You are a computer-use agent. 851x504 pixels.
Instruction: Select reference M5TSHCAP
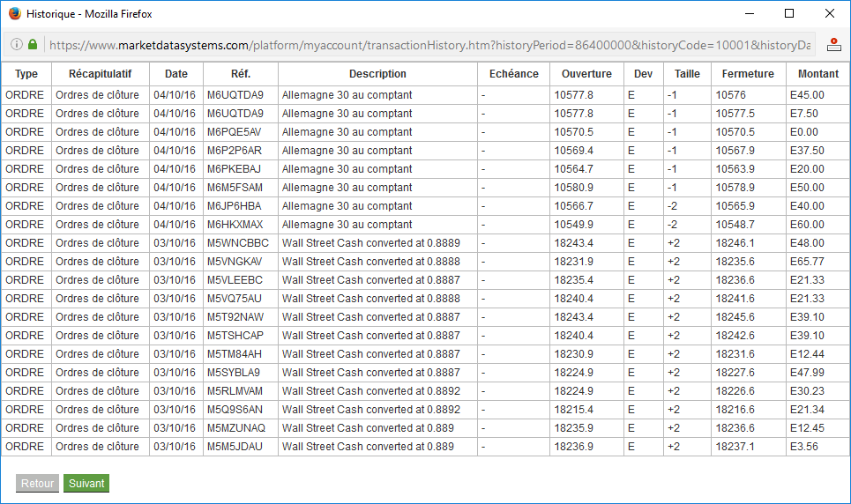click(235, 335)
